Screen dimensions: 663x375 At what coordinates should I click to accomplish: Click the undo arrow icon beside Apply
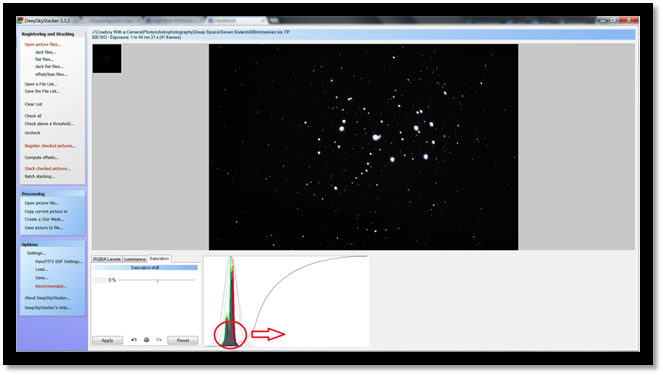click(x=134, y=340)
